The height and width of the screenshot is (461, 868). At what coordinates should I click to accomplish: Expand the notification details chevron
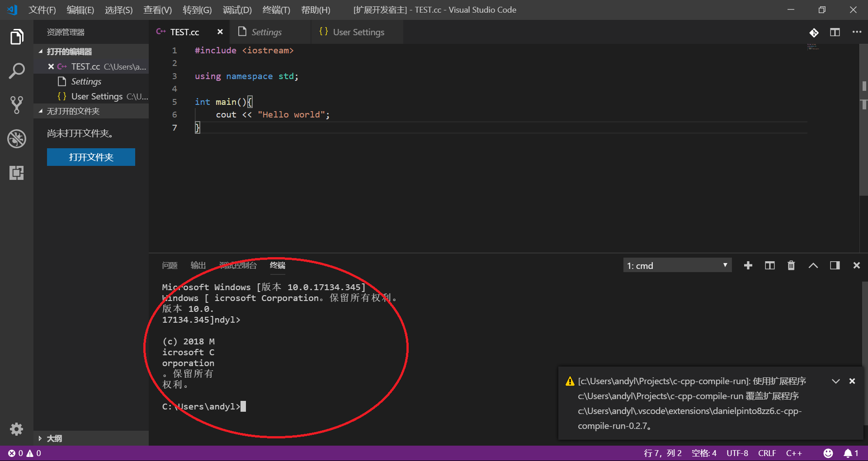pos(835,381)
